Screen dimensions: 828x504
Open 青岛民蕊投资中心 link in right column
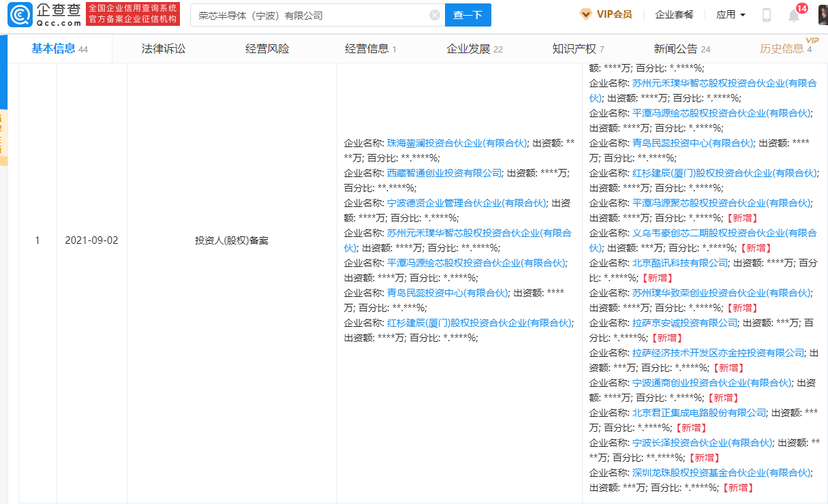tap(693, 143)
